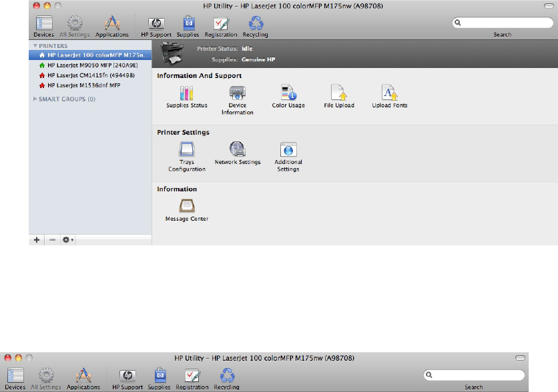Open Supplies in lower window toolbar
Image resolution: width=558 pixels, height=392 pixels.
[159, 379]
